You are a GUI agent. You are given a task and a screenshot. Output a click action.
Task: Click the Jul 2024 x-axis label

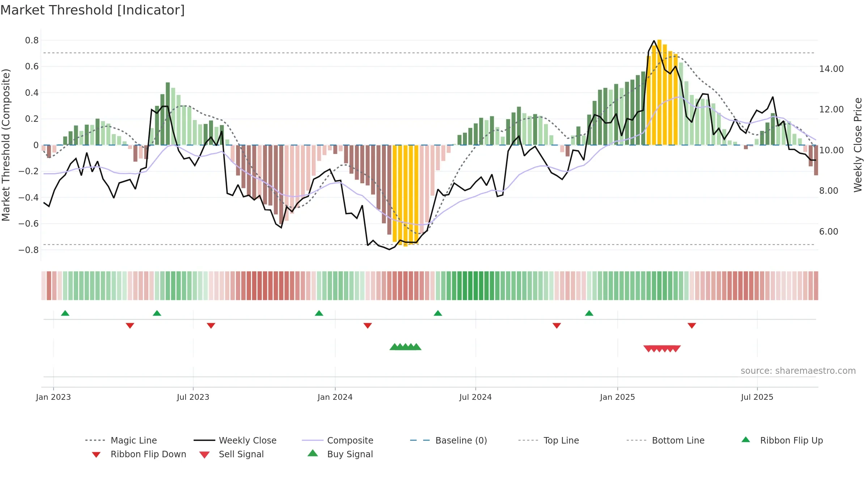[476, 397]
